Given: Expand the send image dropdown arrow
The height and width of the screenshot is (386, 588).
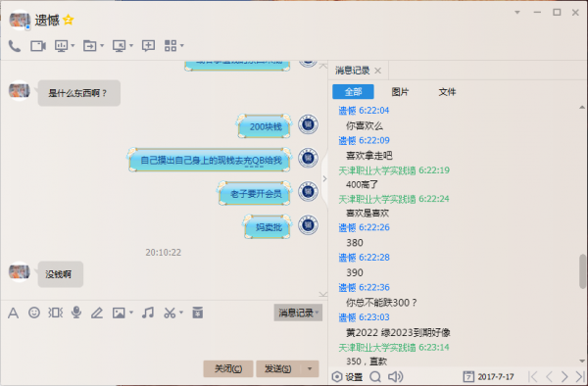Looking at the screenshot, I should 131,313.
